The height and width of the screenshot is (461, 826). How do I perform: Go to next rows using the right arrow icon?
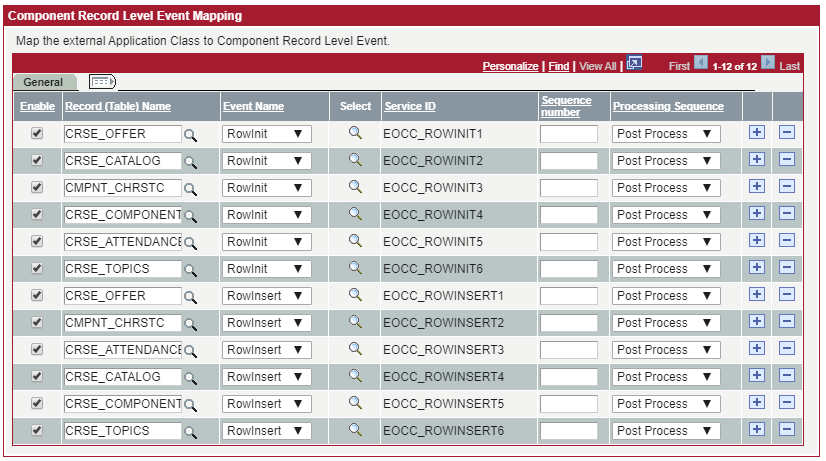768,64
